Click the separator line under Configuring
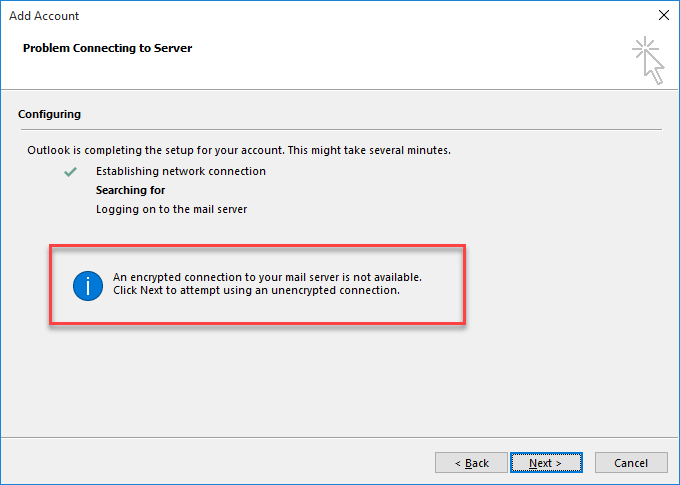Viewport: 680px width, 485px height. [x=341, y=129]
